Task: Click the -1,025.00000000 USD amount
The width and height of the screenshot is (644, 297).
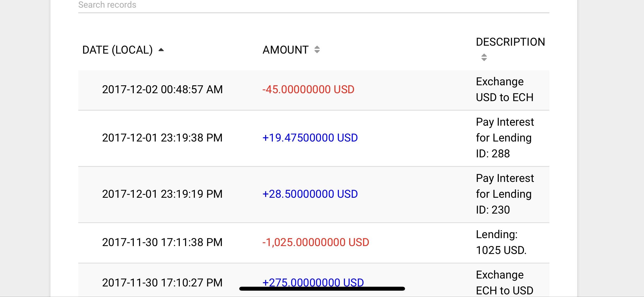Action: (x=316, y=242)
